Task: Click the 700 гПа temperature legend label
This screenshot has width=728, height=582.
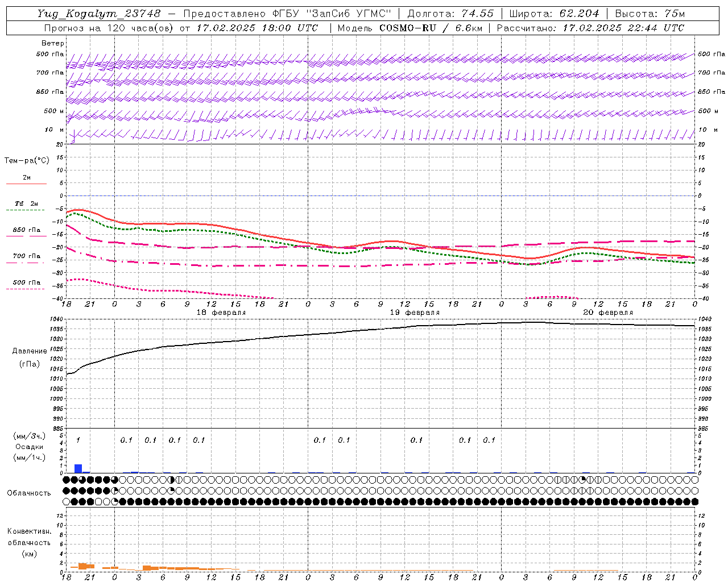Action: point(27,256)
